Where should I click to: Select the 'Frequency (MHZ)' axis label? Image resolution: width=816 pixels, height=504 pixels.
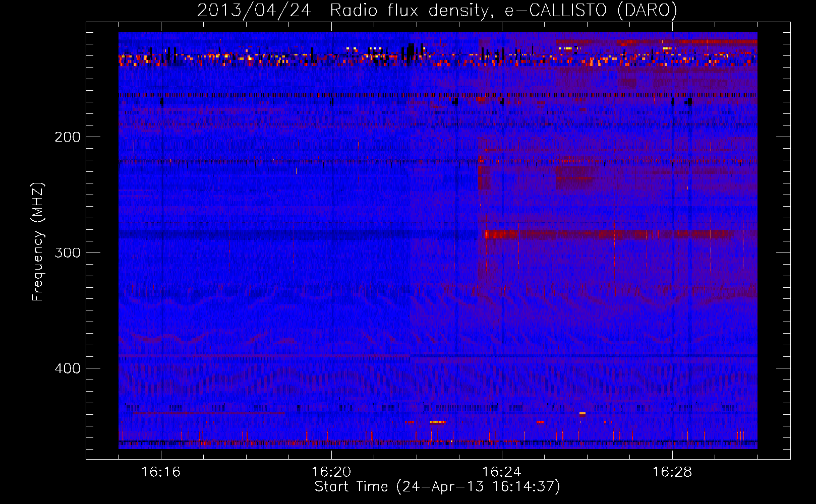click(38, 242)
